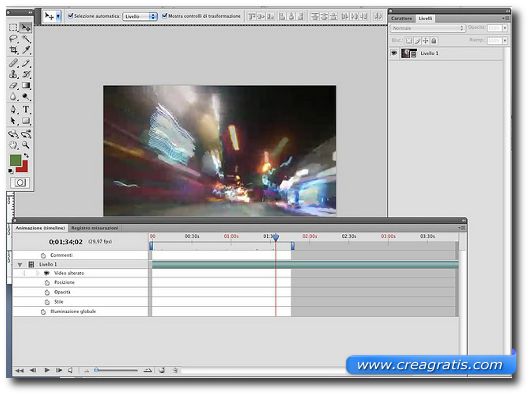Select the Magic Wand tool

point(26,39)
